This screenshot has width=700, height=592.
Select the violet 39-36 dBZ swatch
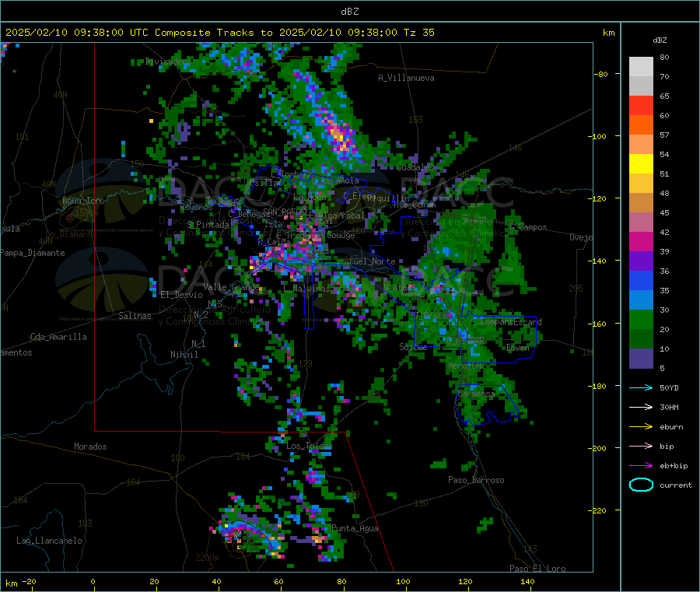pos(641,261)
